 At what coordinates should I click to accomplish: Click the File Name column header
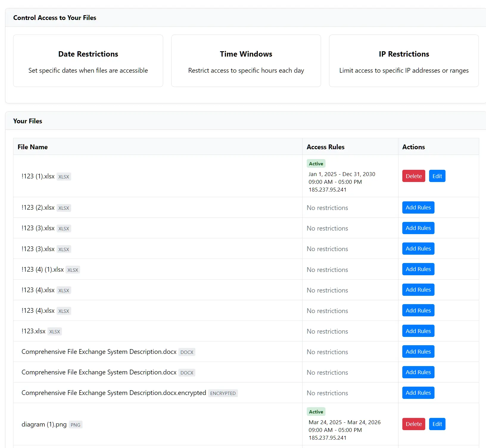pos(33,147)
